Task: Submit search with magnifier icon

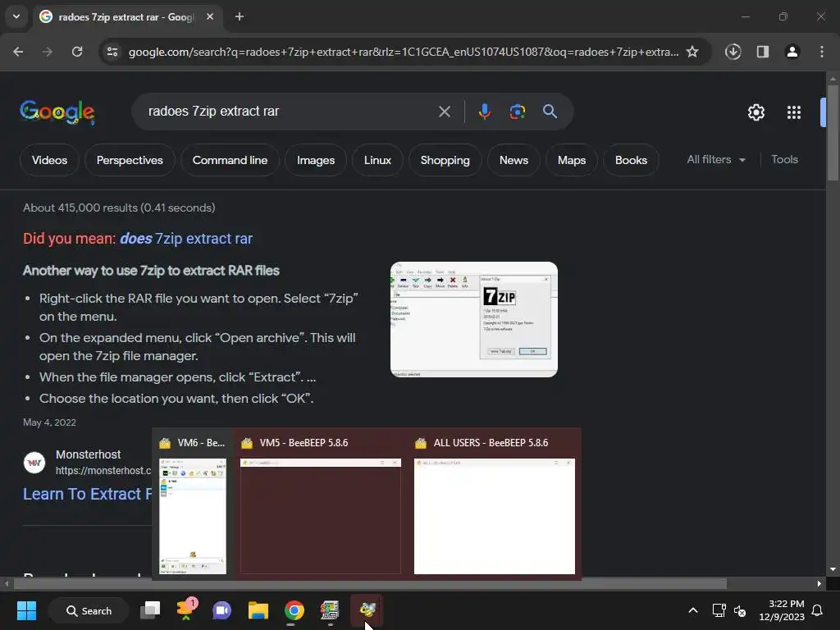Action: pyautogui.click(x=550, y=112)
